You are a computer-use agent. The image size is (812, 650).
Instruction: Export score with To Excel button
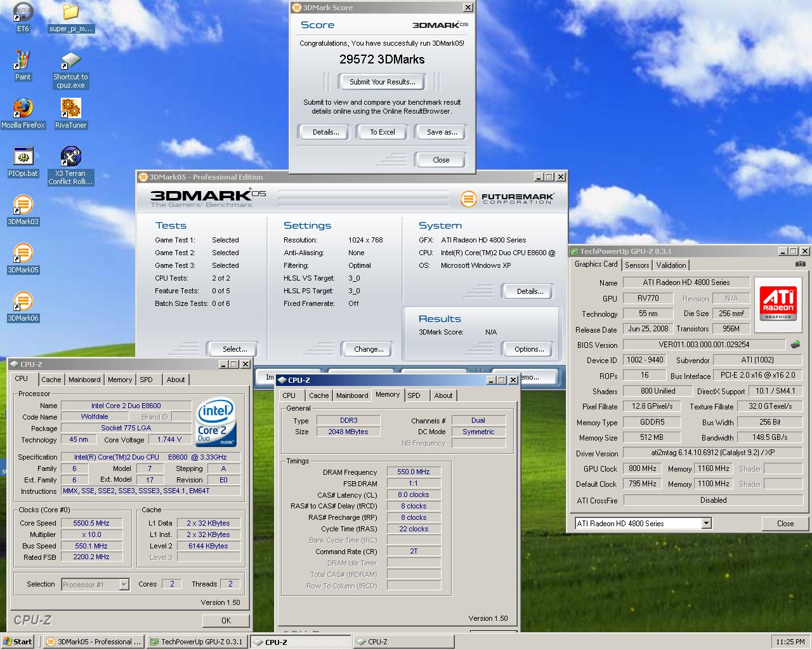point(383,132)
